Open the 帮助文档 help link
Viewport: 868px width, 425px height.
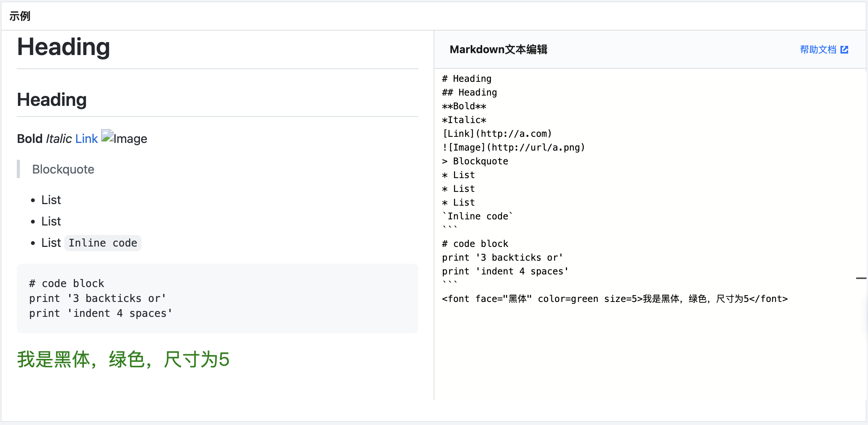(x=818, y=50)
